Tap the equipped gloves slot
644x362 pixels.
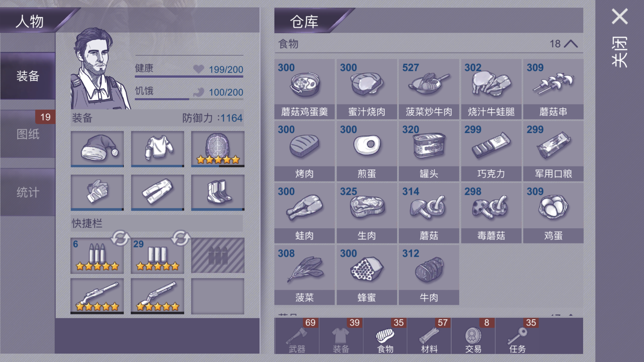click(97, 192)
